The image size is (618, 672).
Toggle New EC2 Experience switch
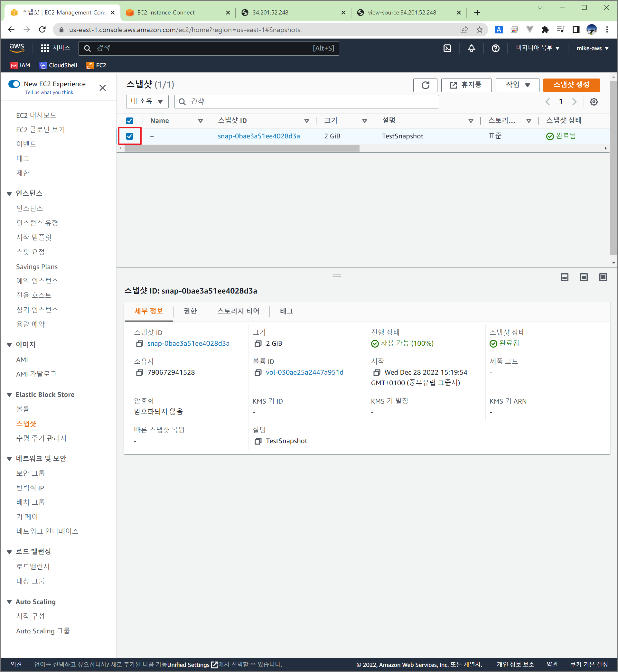coord(14,84)
